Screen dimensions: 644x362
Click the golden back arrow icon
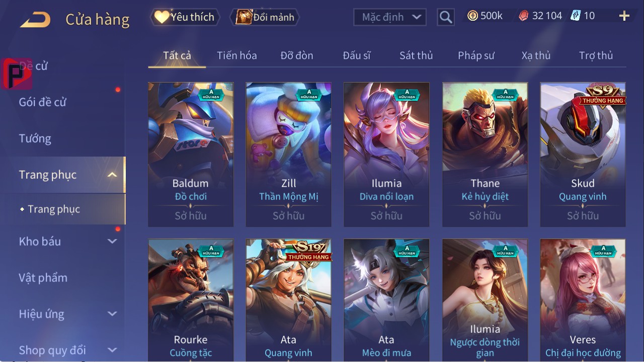(x=35, y=20)
